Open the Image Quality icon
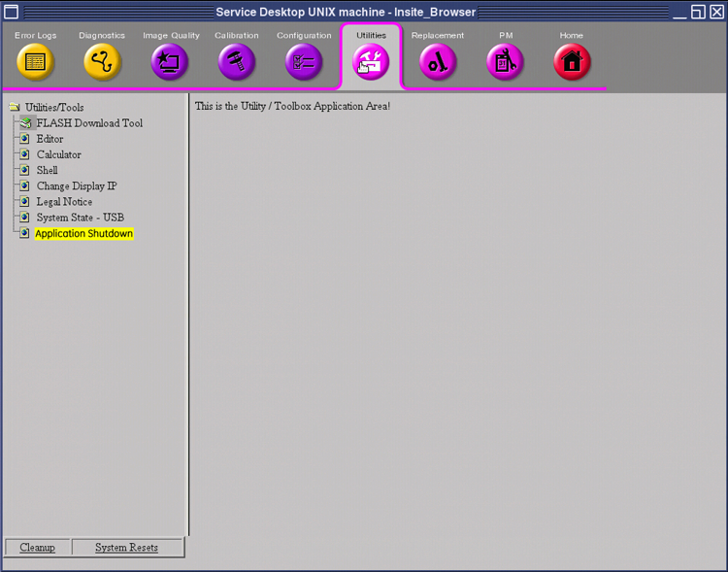Viewport: 728px width, 572px height. [x=170, y=62]
